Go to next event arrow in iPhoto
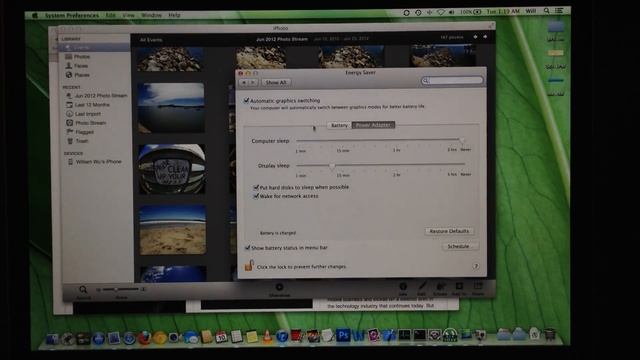Viewport: 640px width, 360px height. point(485,37)
